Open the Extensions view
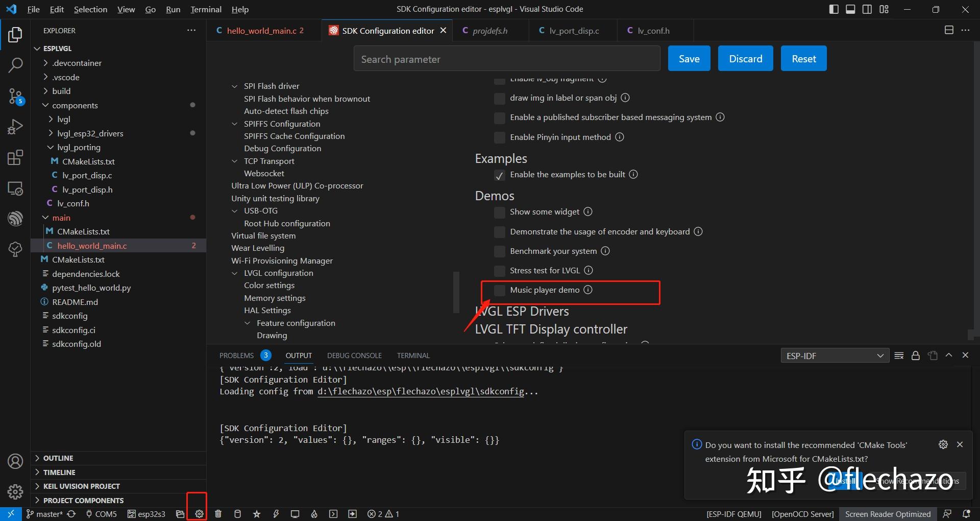Screen dimensions: 980x521 pos(15,157)
